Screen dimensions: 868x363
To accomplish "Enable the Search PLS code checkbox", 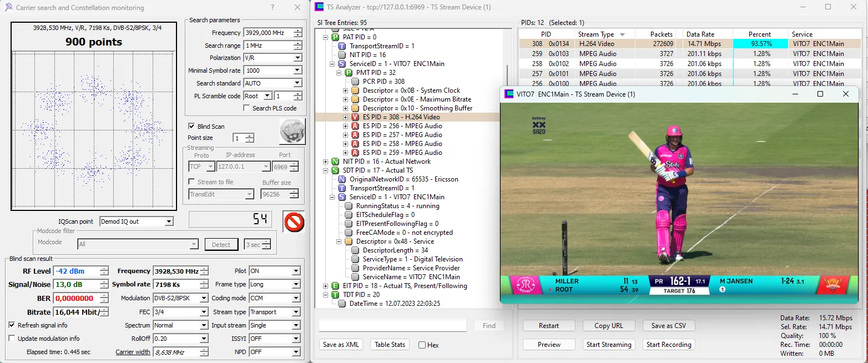I will click(247, 108).
